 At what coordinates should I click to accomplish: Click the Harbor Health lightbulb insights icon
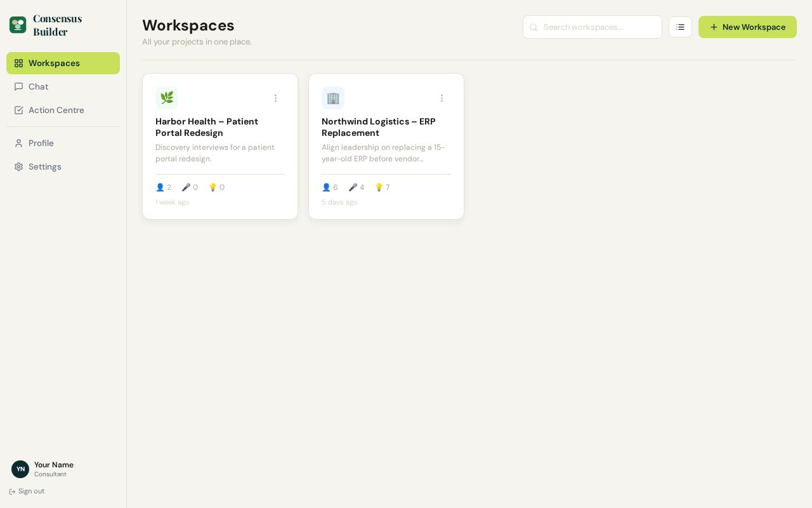pyautogui.click(x=213, y=187)
